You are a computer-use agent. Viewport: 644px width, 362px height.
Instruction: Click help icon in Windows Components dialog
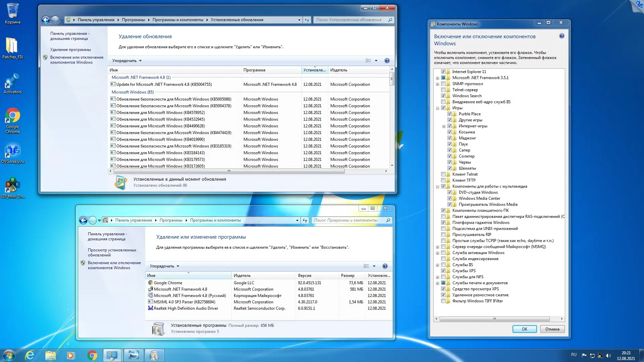(562, 36)
